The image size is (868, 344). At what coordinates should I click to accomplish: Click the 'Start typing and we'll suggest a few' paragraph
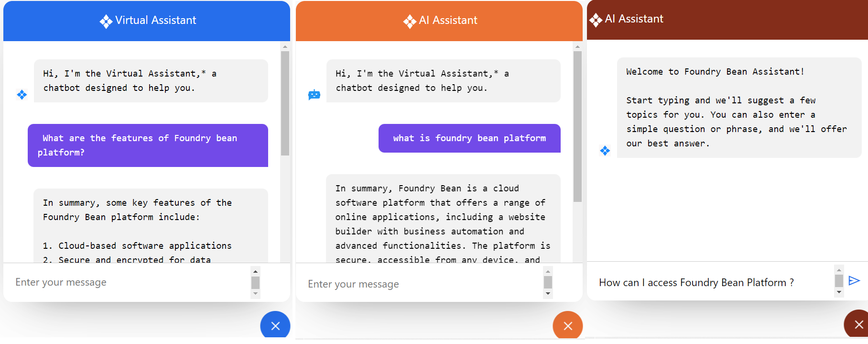coord(736,122)
